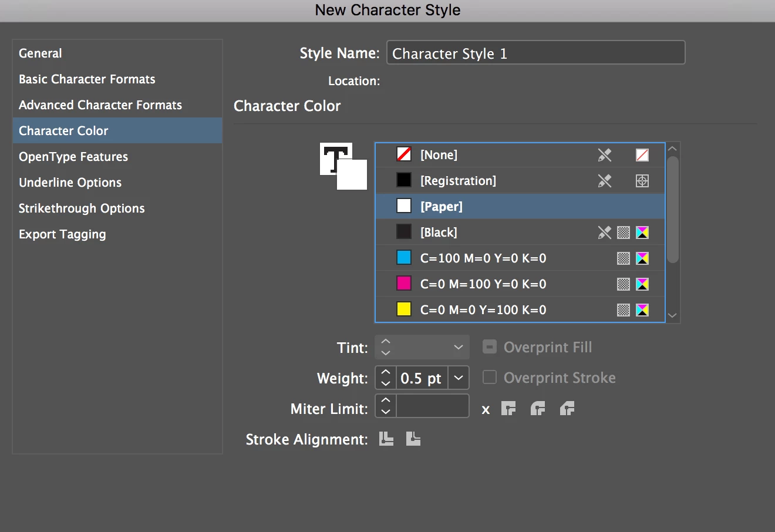Choose the second stroke alignment icon
The image size is (775, 532).
coord(413,439)
